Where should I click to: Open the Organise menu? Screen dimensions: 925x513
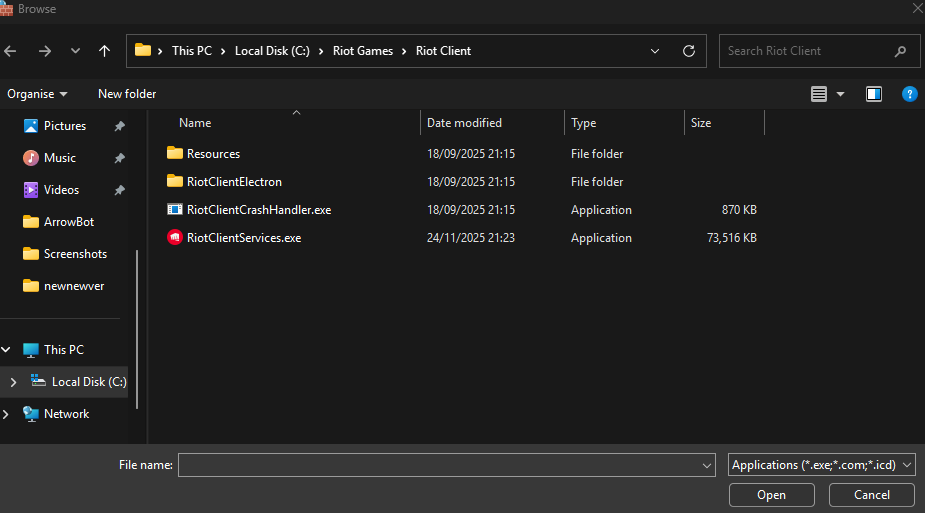pyautogui.click(x=37, y=94)
